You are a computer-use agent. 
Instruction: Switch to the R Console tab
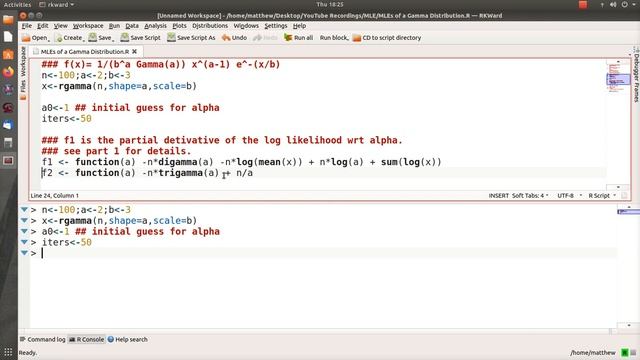pos(86,339)
